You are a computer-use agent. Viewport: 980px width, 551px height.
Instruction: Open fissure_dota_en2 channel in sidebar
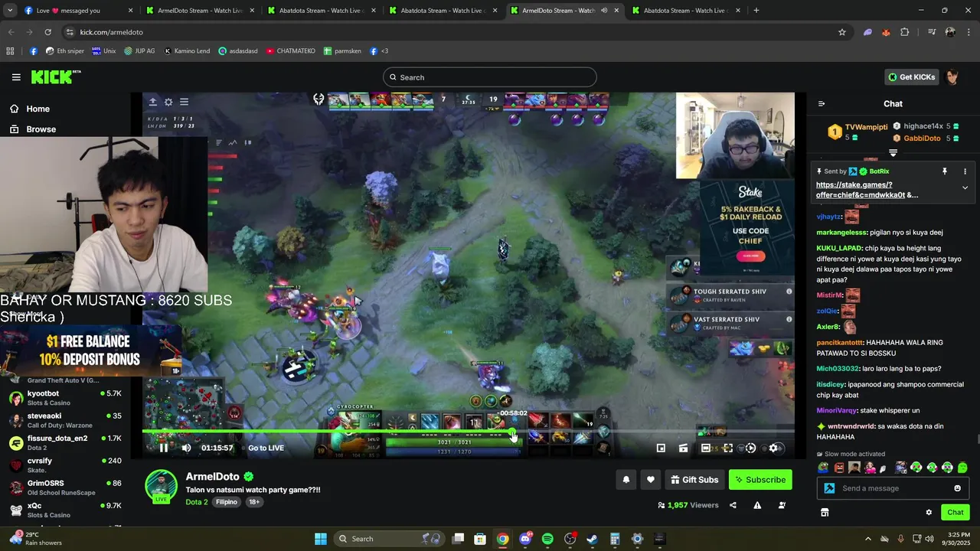pos(65,442)
